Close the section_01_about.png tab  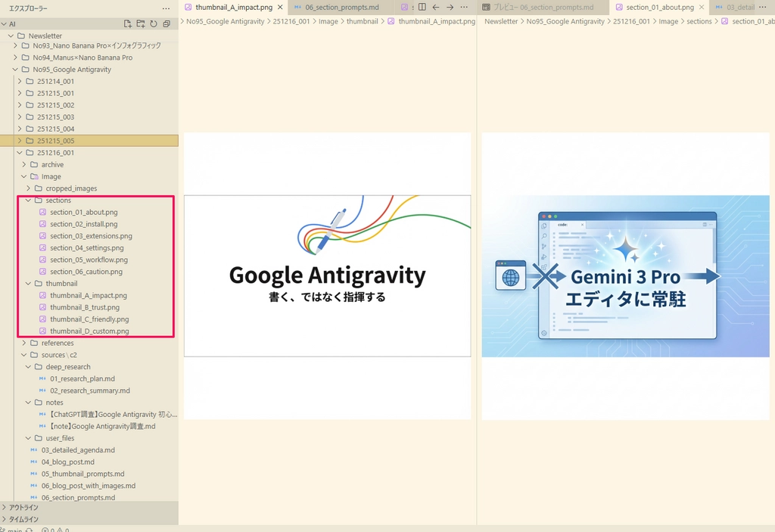click(702, 7)
